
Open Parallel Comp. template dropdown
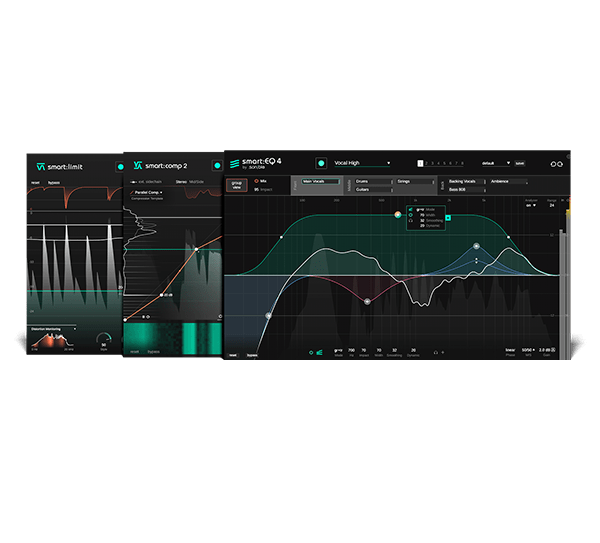pyautogui.click(x=148, y=192)
